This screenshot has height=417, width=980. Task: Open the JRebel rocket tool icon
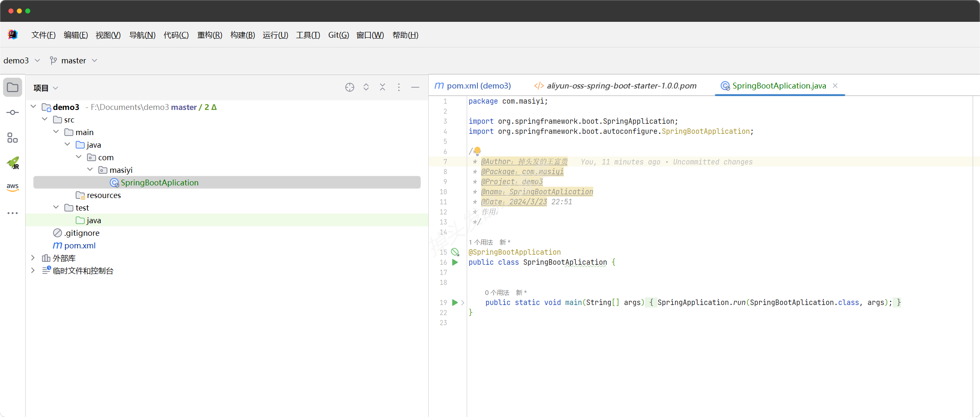13,163
